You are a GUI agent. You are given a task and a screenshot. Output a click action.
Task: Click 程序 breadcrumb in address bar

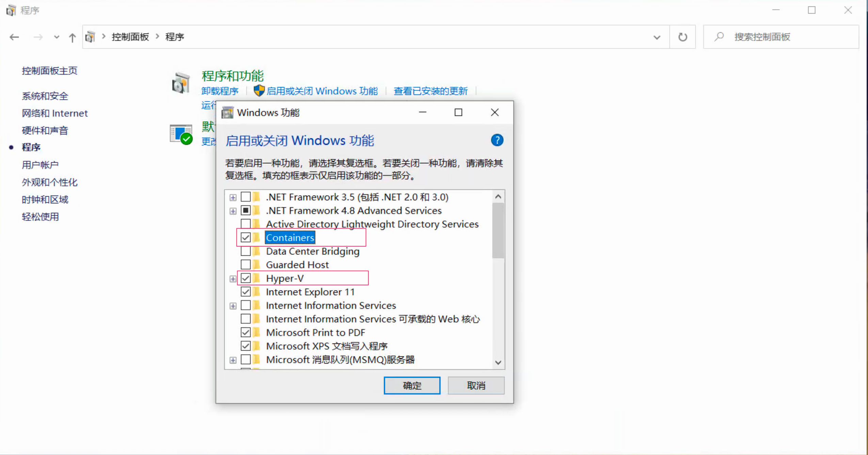pyautogui.click(x=175, y=37)
